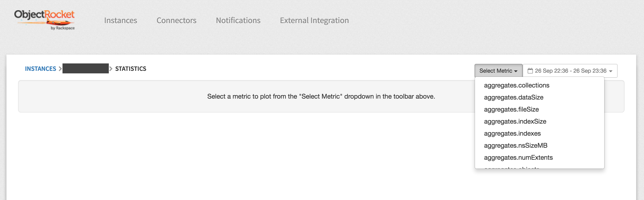Open the External Integration page

[x=314, y=21]
